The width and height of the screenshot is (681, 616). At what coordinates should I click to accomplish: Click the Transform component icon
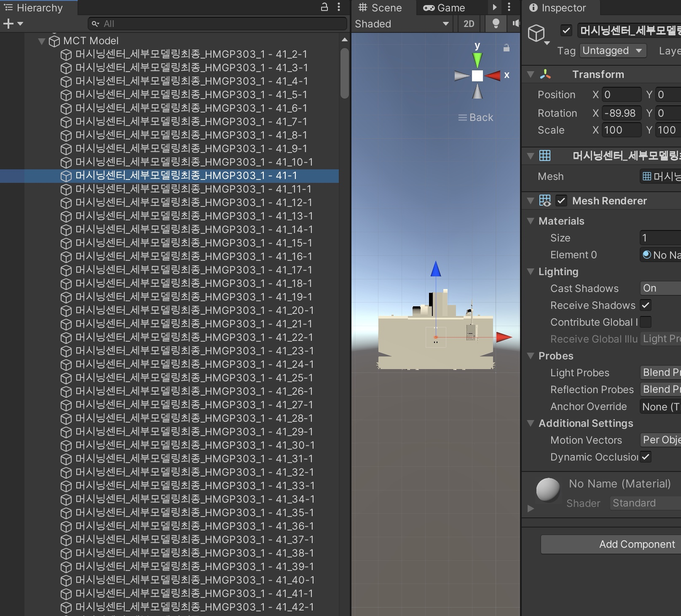tap(545, 75)
